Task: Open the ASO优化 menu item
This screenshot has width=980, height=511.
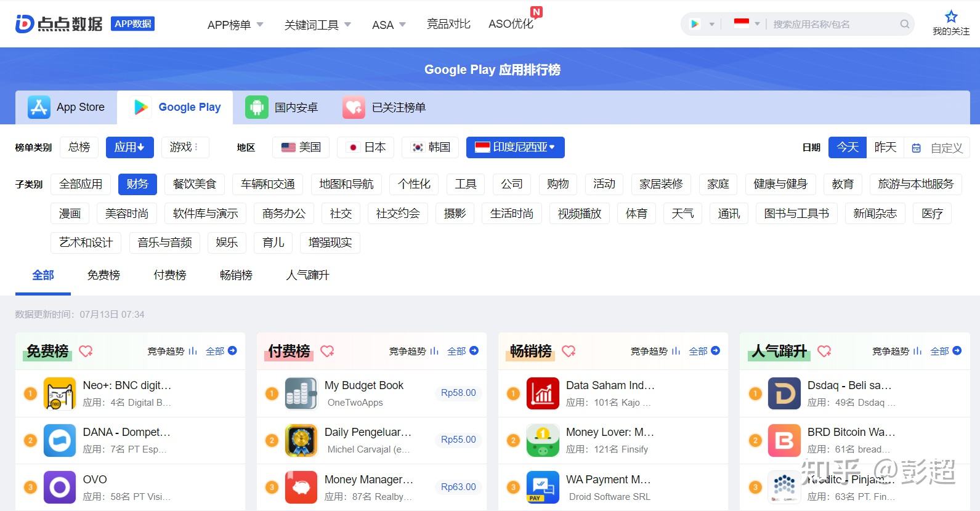Action: point(511,24)
